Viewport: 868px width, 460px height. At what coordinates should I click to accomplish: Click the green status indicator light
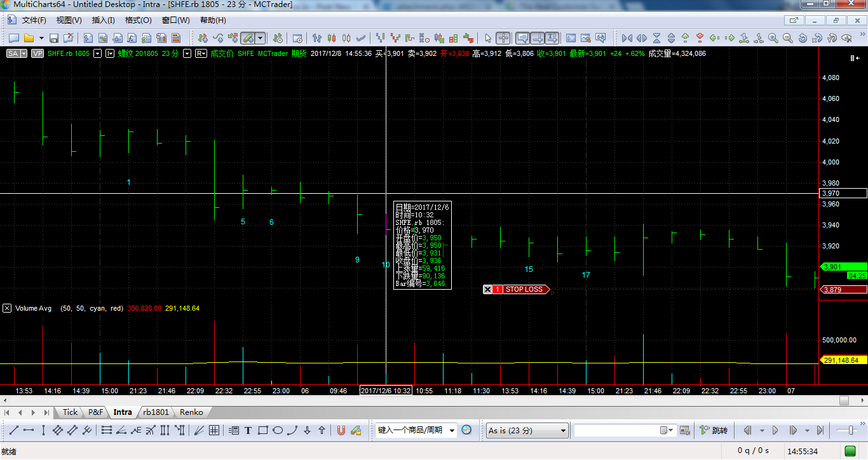pyautogui.click(x=850, y=451)
